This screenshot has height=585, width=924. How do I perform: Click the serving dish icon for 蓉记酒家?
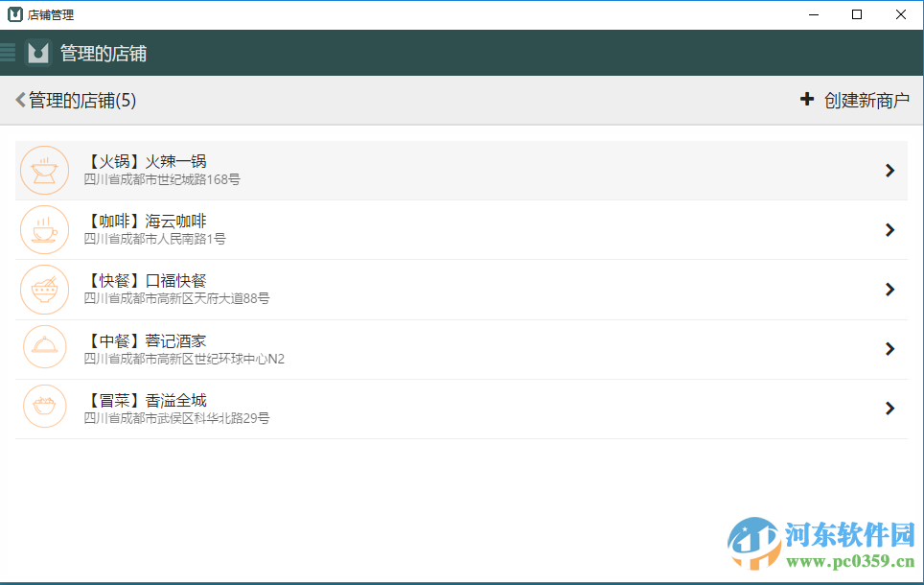[45, 347]
